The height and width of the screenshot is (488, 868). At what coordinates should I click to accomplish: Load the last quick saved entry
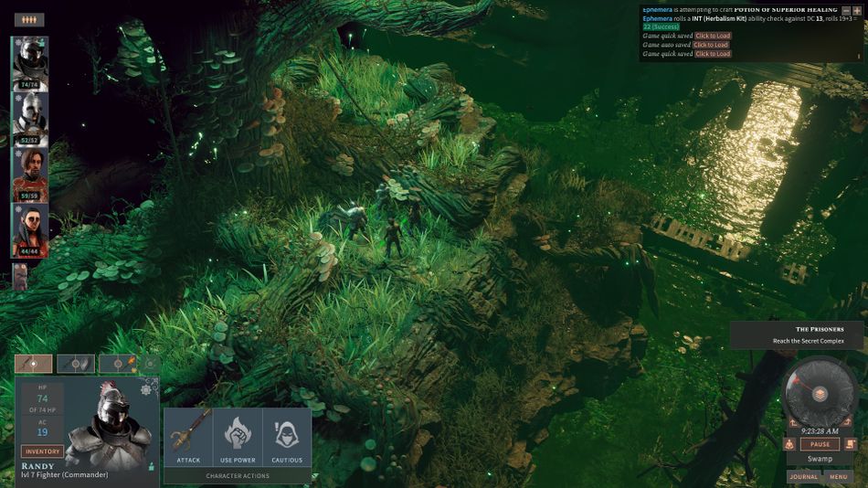tap(713, 54)
